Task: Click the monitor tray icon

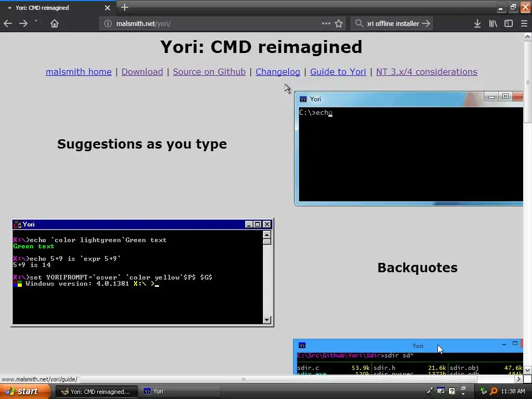Action: click(x=441, y=391)
